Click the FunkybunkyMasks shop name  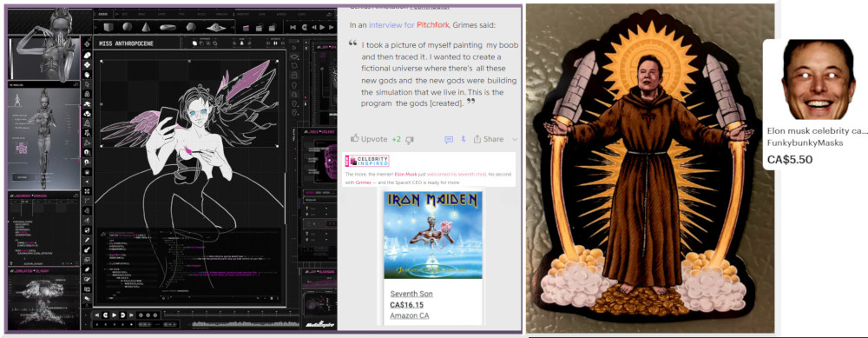point(805,143)
